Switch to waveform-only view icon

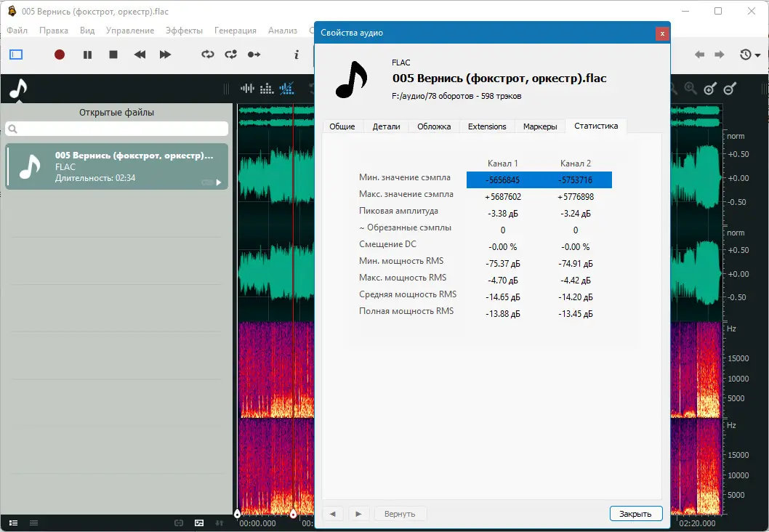coord(248,89)
